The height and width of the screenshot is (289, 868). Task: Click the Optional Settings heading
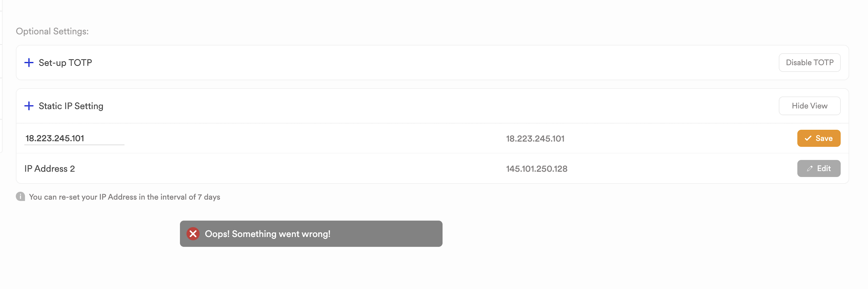pos(52,31)
